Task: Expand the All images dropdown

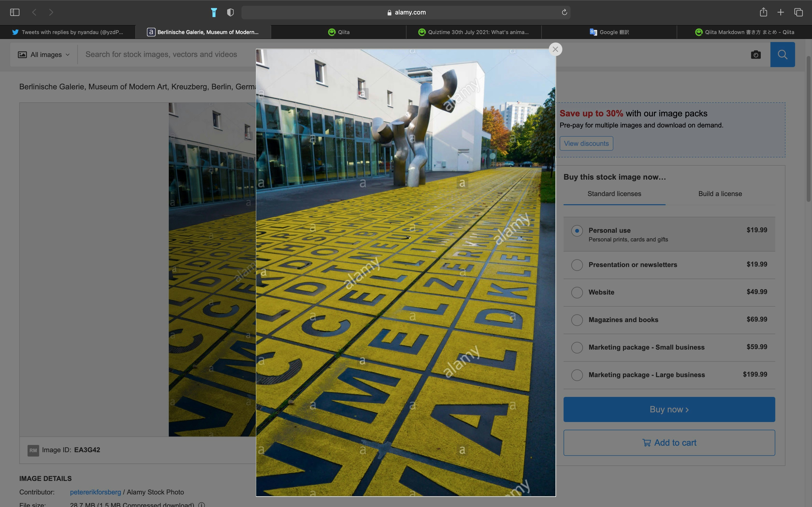Action: (44, 55)
